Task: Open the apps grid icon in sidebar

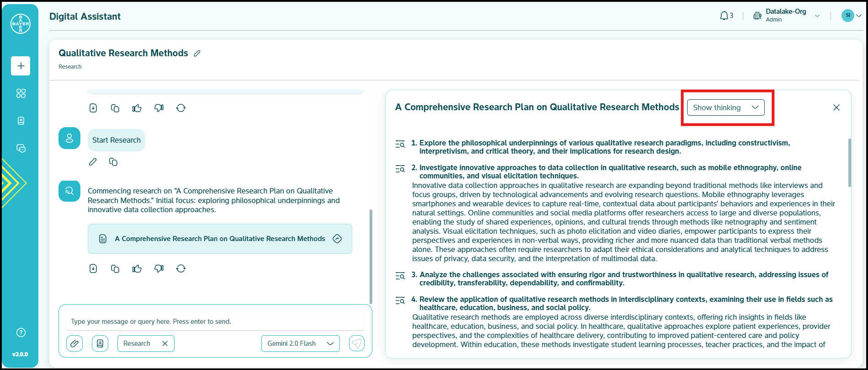Action: [21, 93]
